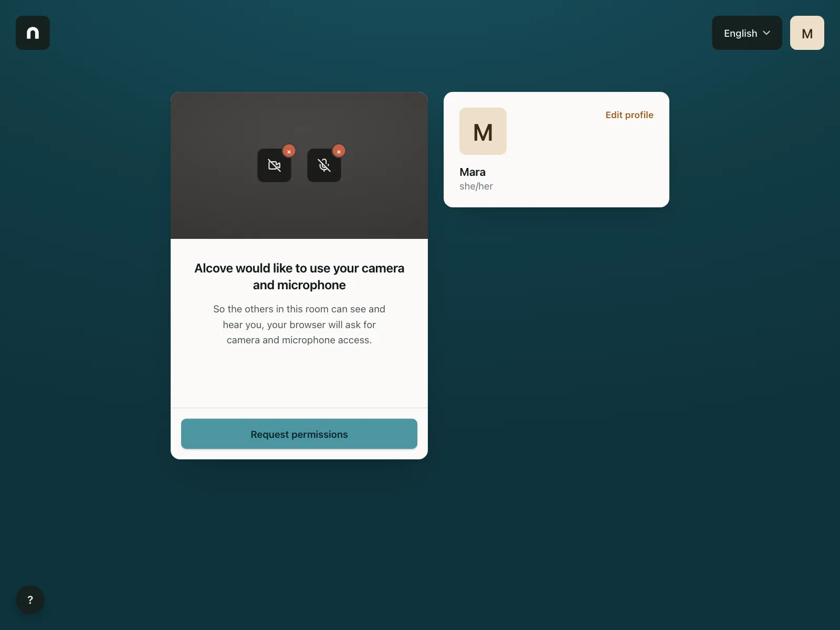The width and height of the screenshot is (840, 630).
Task: Open the English language dropdown
Action: tap(747, 33)
